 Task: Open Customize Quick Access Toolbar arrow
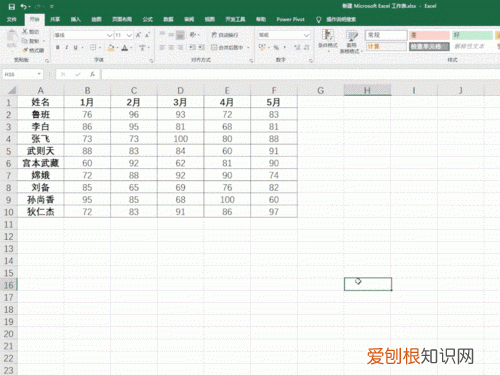(x=52, y=7)
